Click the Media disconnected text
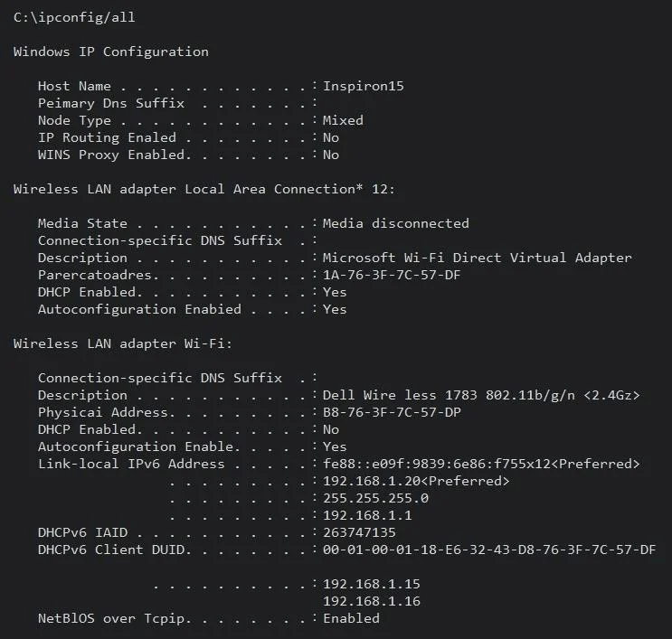Screen dimensions: 672x639 395,223
